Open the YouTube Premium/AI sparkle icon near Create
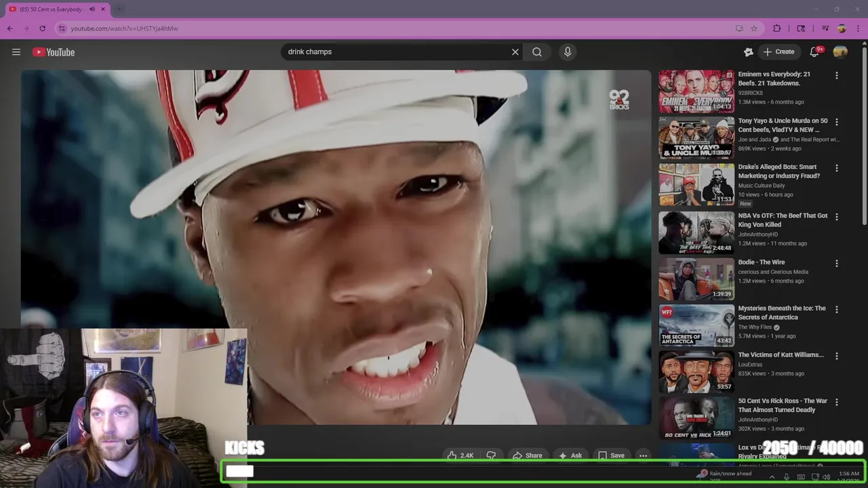This screenshot has height=488, width=868. pyautogui.click(x=749, y=52)
